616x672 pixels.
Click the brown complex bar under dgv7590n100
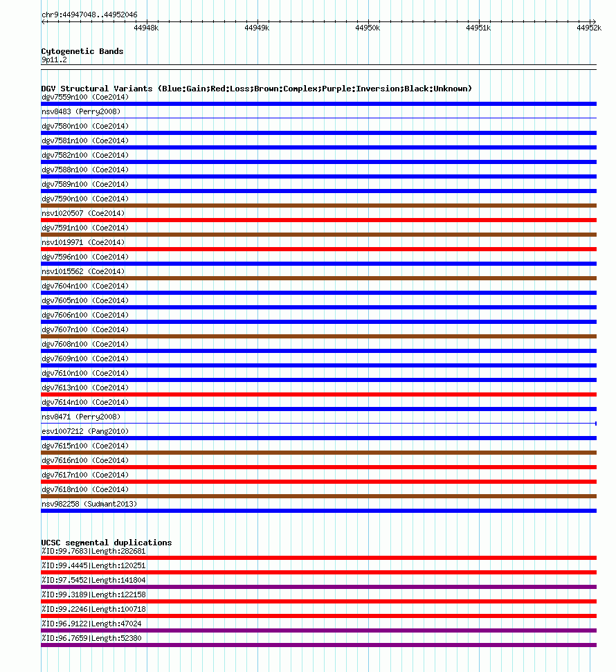tap(319, 206)
